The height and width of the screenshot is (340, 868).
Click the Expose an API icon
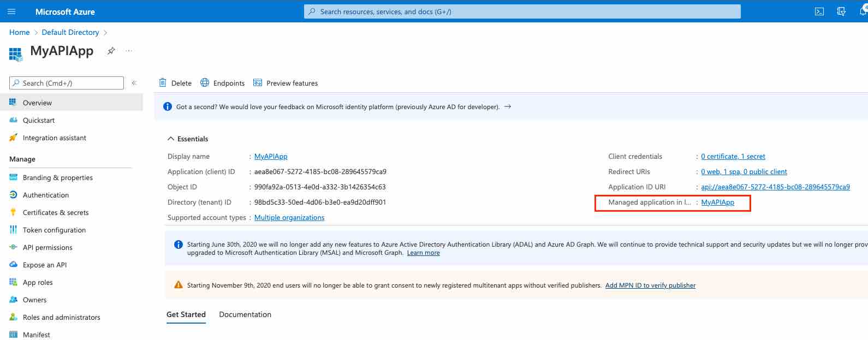point(13,265)
